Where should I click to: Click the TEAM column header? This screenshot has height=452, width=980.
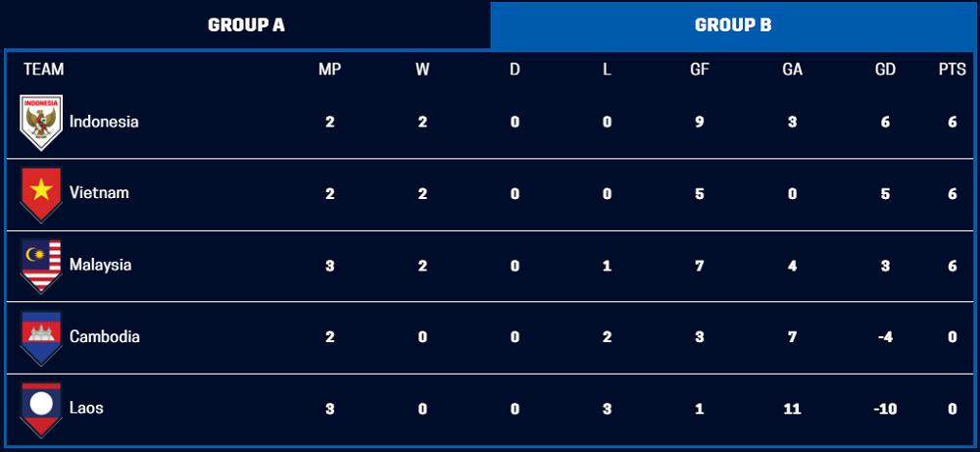[44, 70]
